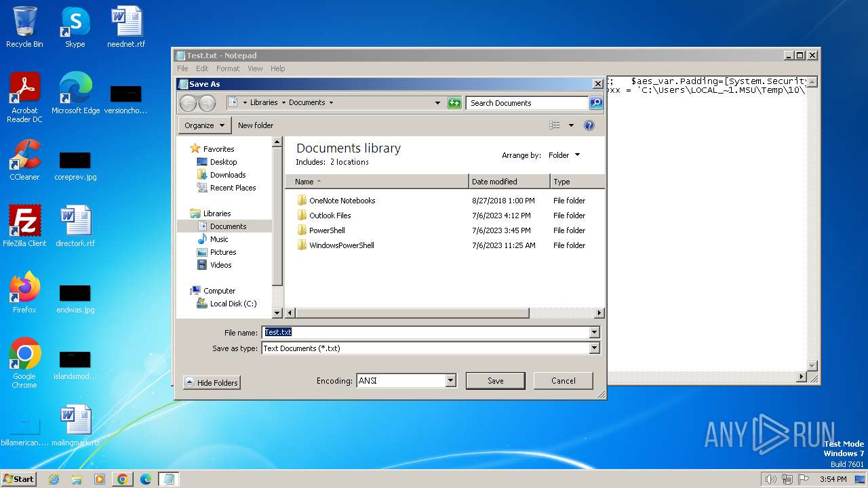
Task: Open the Recycle Bin desktop icon
Action: pos(24,27)
